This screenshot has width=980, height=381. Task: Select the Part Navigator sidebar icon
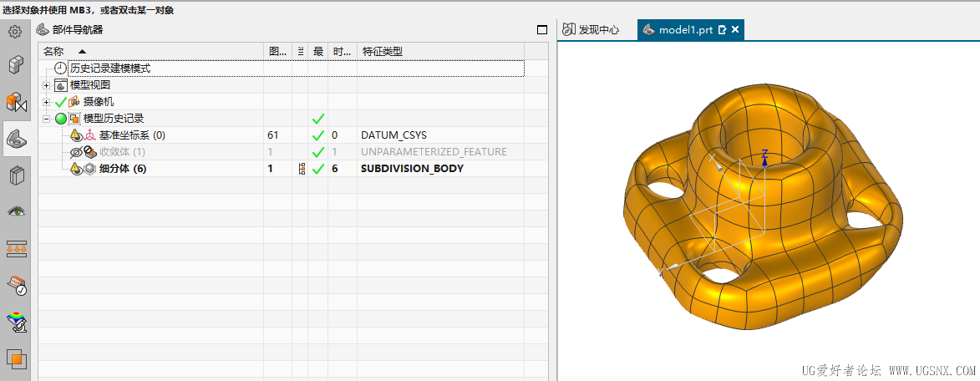(16, 140)
